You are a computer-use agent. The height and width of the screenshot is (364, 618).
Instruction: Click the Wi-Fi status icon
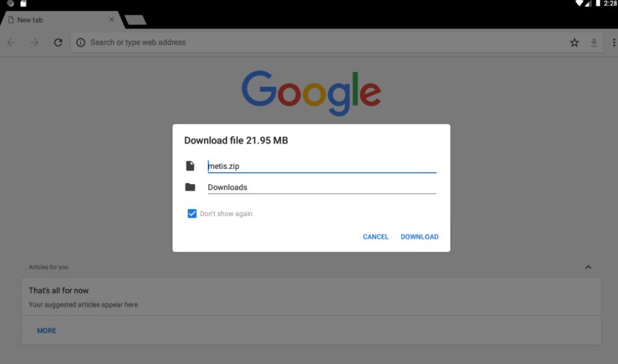[579, 4]
